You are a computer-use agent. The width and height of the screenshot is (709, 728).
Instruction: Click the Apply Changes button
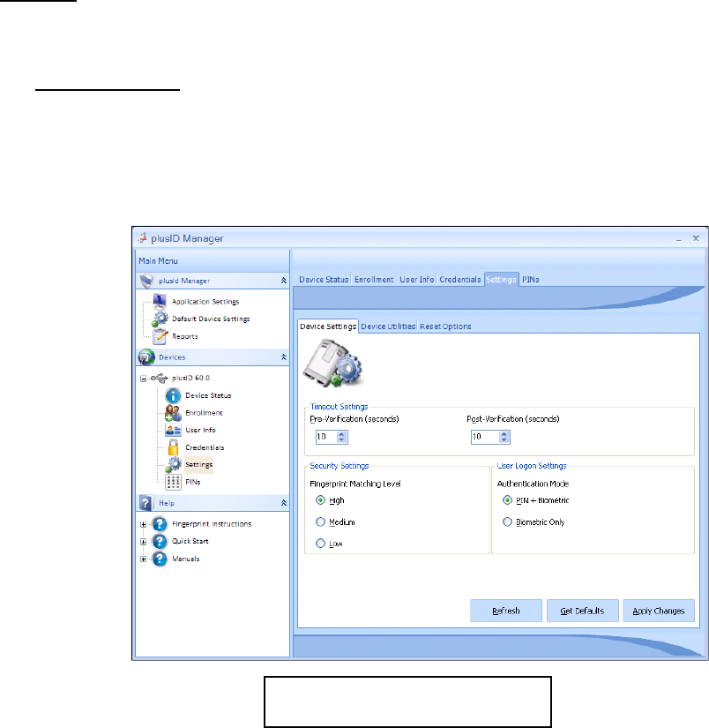click(x=659, y=611)
